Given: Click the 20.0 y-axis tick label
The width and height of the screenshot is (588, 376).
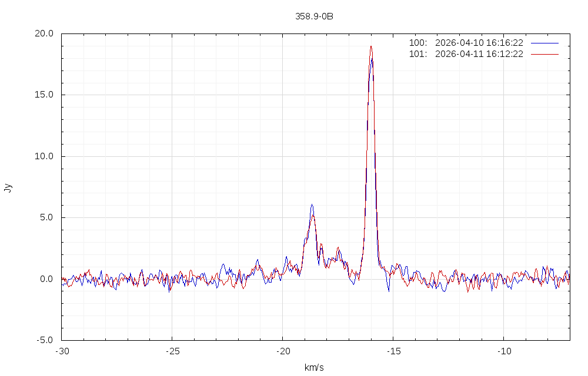Looking at the screenshot, I should [x=44, y=33].
